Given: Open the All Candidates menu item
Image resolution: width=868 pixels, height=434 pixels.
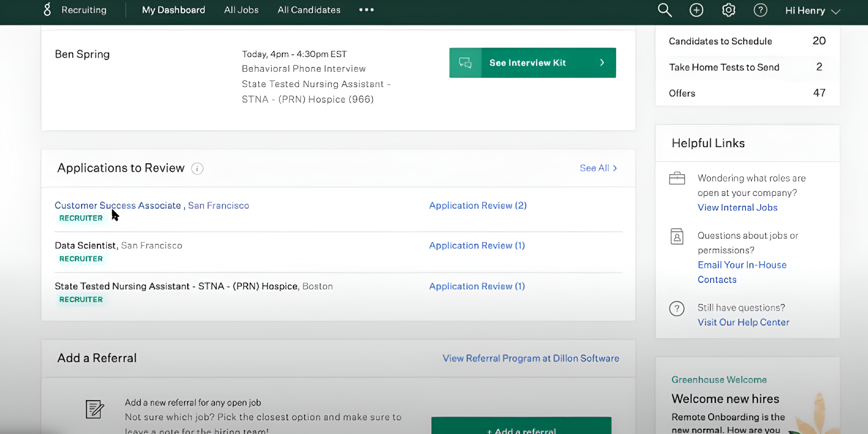Looking at the screenshot, I should [x=309, y=10].
